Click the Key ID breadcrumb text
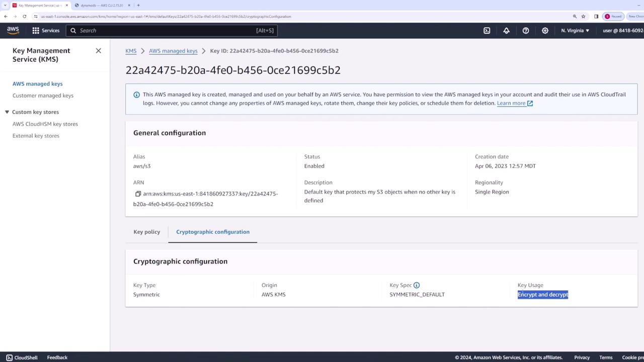The image size is (644, 362). [x=274, y=51]
